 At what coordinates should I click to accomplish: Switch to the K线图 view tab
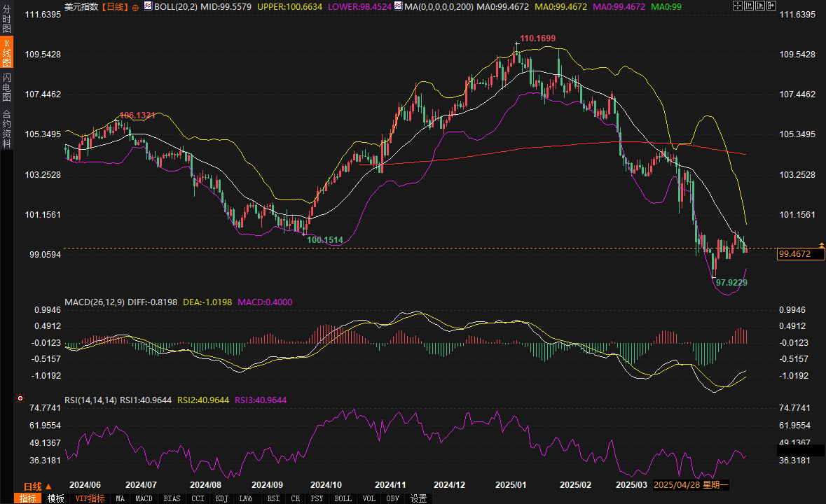7,52
